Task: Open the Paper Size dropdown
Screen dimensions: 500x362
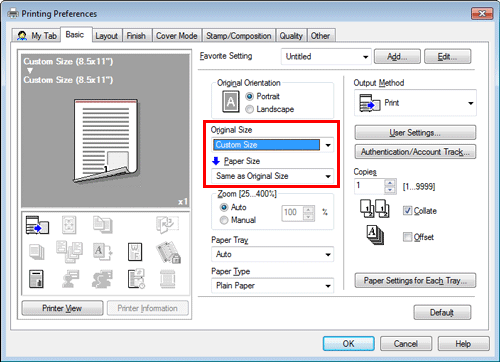Action: click(x=272, y=176)
